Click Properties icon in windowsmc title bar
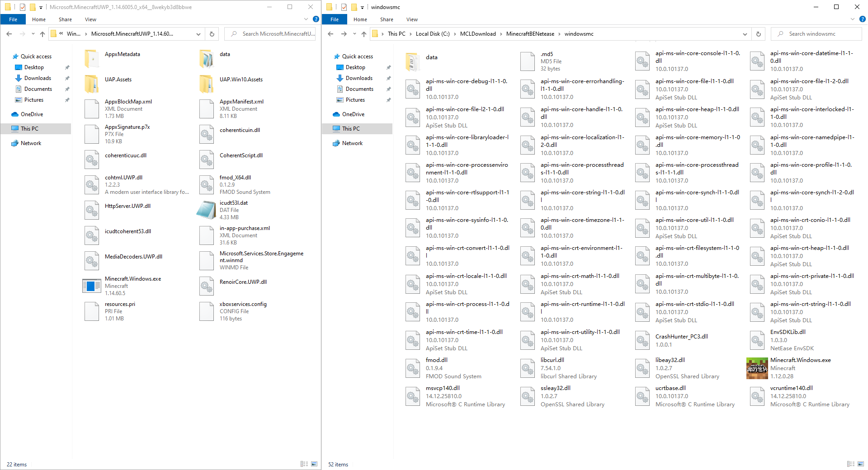 (344, 7)
